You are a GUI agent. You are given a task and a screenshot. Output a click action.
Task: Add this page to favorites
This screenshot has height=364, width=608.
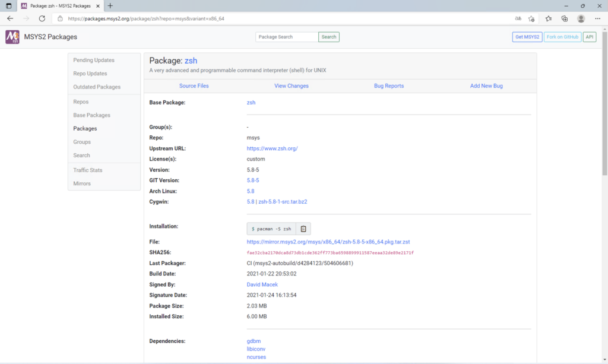tap(531, 18)
